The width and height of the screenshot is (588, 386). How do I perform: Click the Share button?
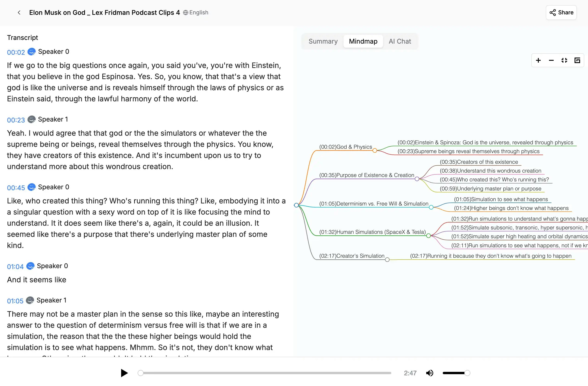click(x=561, y=13)
